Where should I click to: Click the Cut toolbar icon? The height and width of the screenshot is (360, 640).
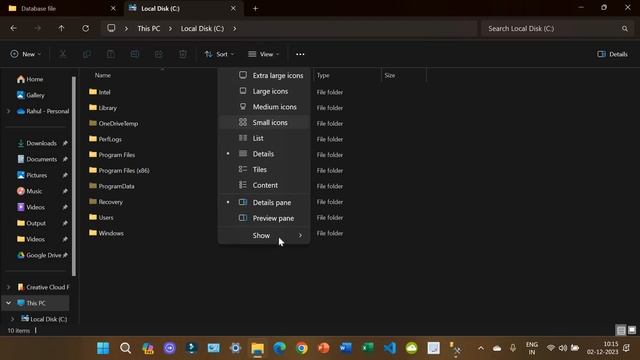[x=63, y=54]
